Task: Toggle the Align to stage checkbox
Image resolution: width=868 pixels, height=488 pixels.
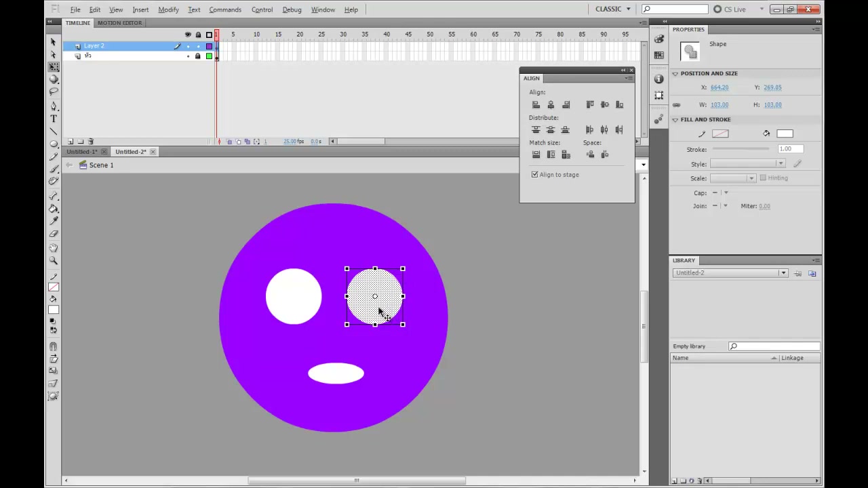Action: (534, 175)
